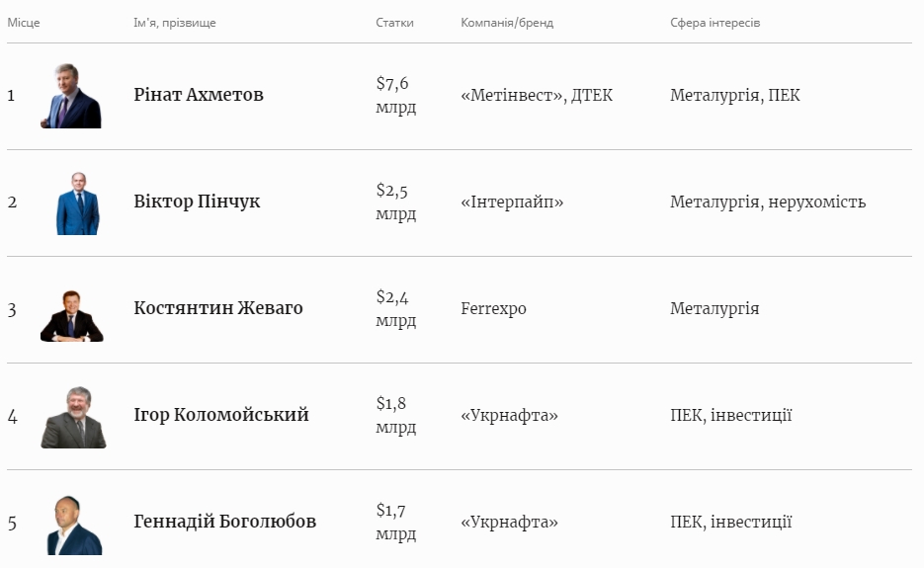Click the «Інтерпайп» company cell
This screenshot has height=568, width=924.
tap(512, 203)
